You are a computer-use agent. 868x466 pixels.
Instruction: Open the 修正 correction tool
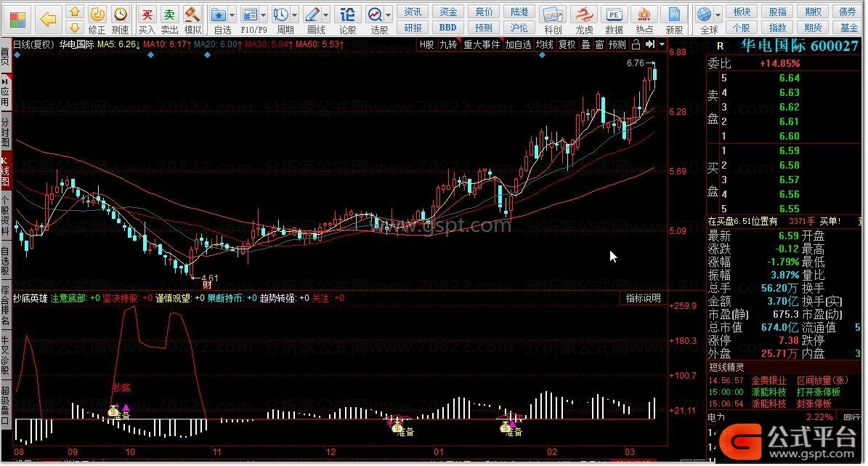click(97, 20)
